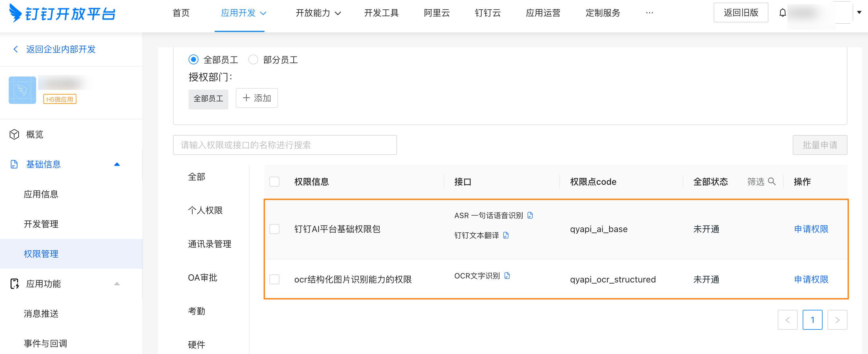
Task: Check the 钉钉AI平台基础权限包 row checkbox
Action: [274, 229]
